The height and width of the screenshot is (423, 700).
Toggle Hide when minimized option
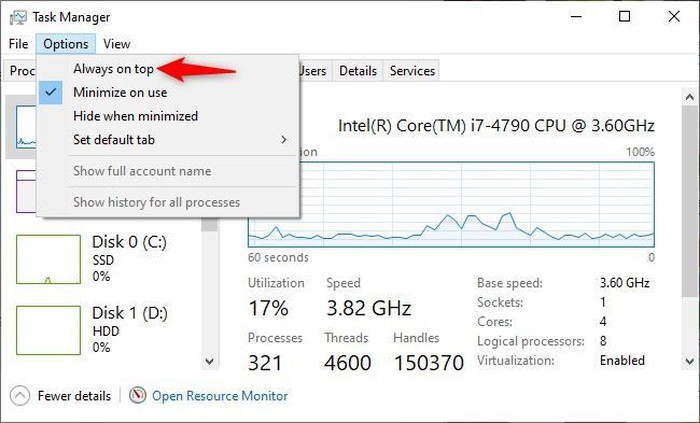click(x=135, y=116)
